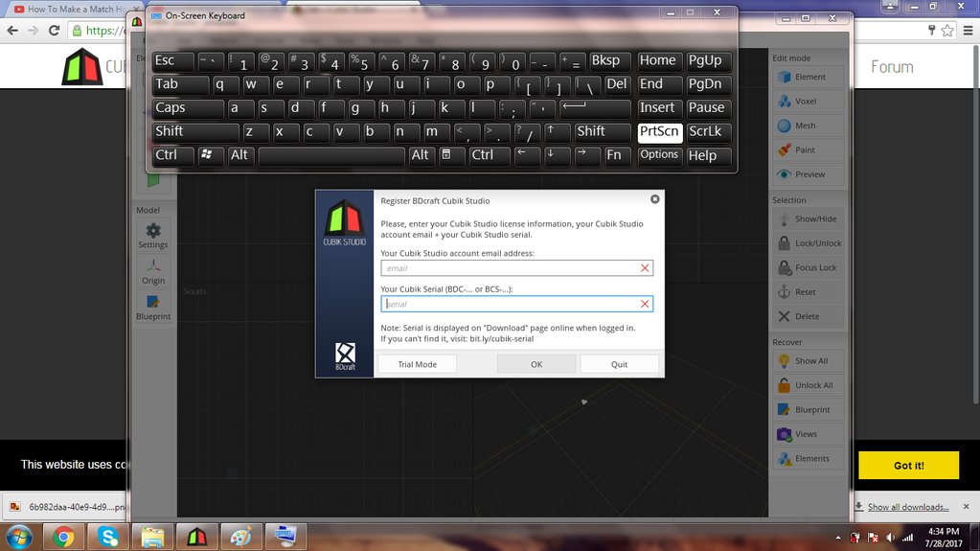
Task: Click the up arrow key on keyboard
Action: coord(557,132)
